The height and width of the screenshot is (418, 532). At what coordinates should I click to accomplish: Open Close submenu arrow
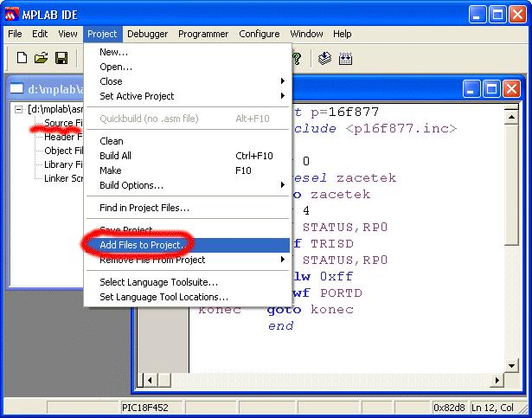(x=282, y=81)
